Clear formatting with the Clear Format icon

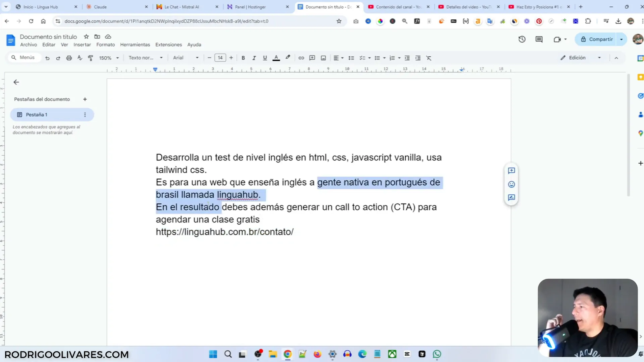428,58
